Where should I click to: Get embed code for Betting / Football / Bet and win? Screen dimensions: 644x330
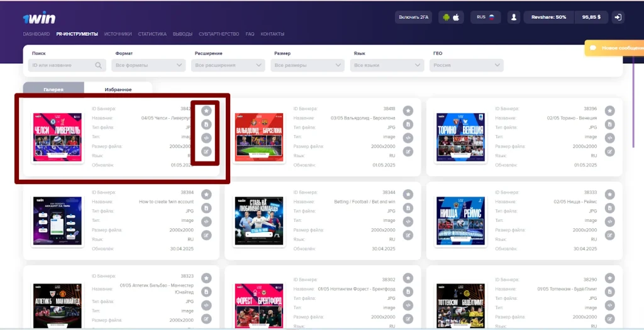click(x=408, y=222)
